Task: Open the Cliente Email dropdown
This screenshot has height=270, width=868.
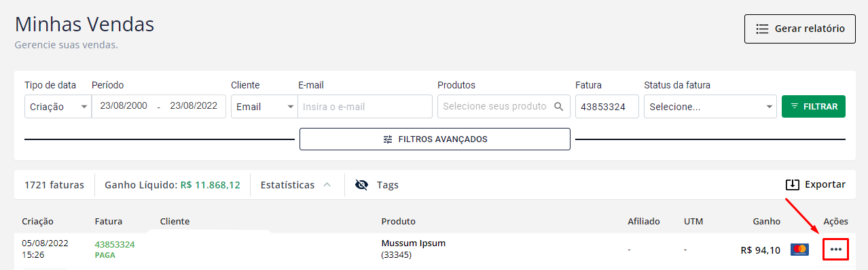Action: 264,106
